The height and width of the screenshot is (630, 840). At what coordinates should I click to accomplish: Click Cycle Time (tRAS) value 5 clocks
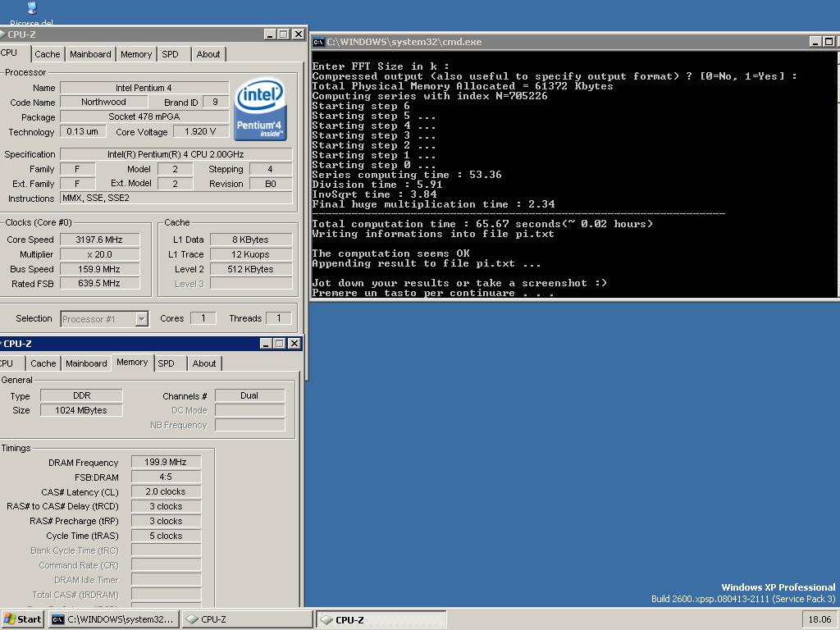(x=166, y=536)
